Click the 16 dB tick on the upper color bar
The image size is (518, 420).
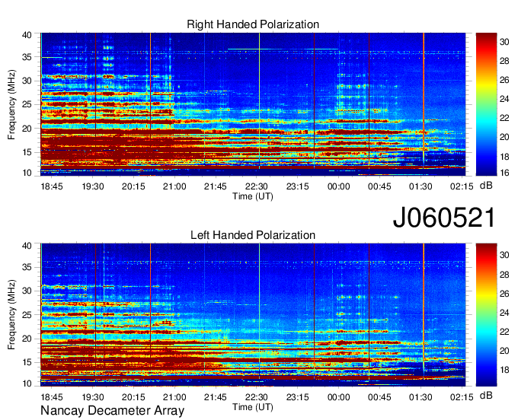pos(504,173)
